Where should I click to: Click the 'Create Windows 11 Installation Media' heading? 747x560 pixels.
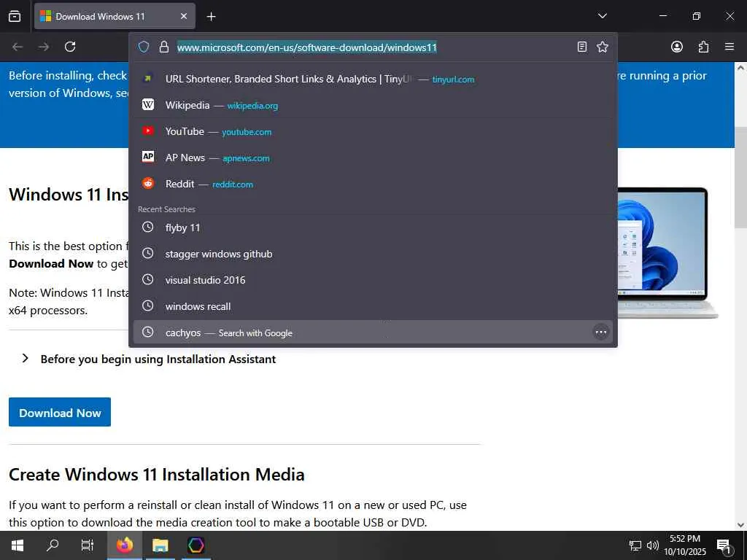coord(156,474)
